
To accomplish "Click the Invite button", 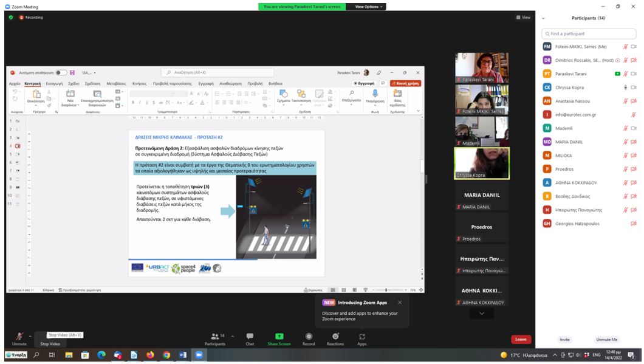I will pos(565,340).
